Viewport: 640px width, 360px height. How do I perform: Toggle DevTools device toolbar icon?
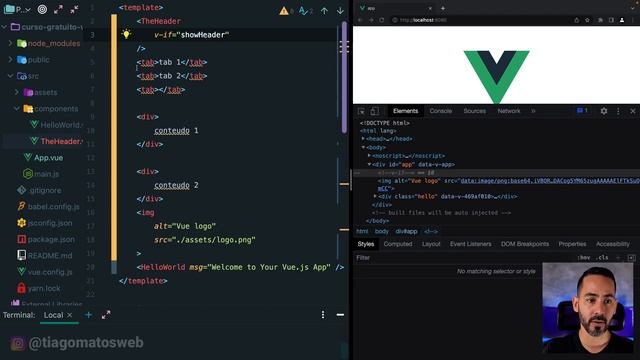[374, 111]
